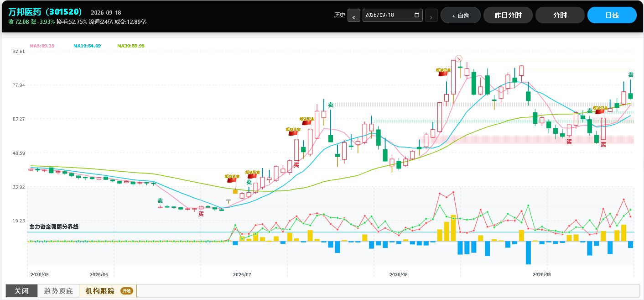644x300 pixels.
Task: Open the calendar picker icon in date field
Action: 417,15
